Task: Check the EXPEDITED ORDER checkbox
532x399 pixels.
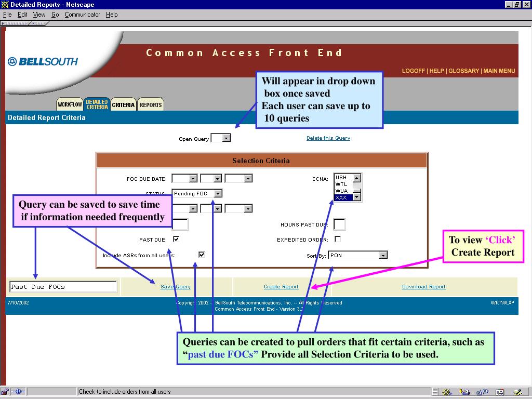Action: (338, 239)
